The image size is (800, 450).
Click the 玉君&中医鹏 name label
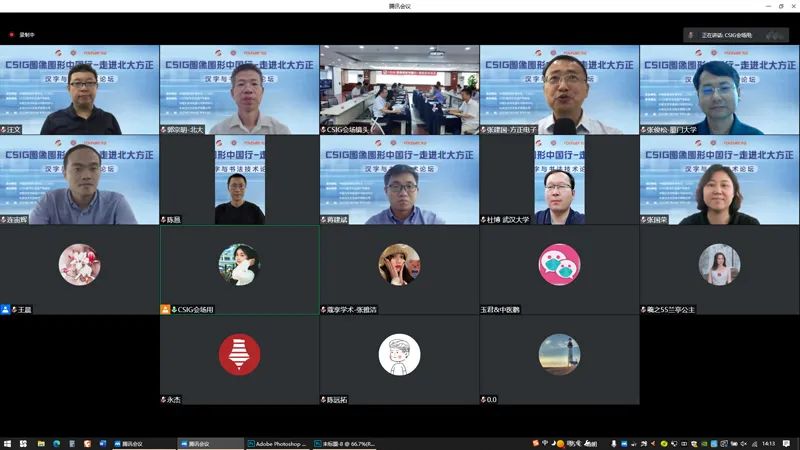click(500, 309)
